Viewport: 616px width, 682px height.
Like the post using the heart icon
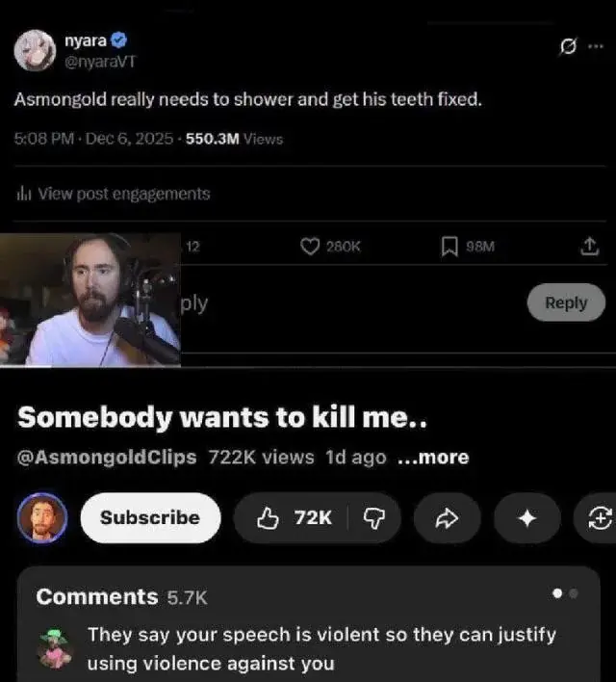[x=310, y=247]
